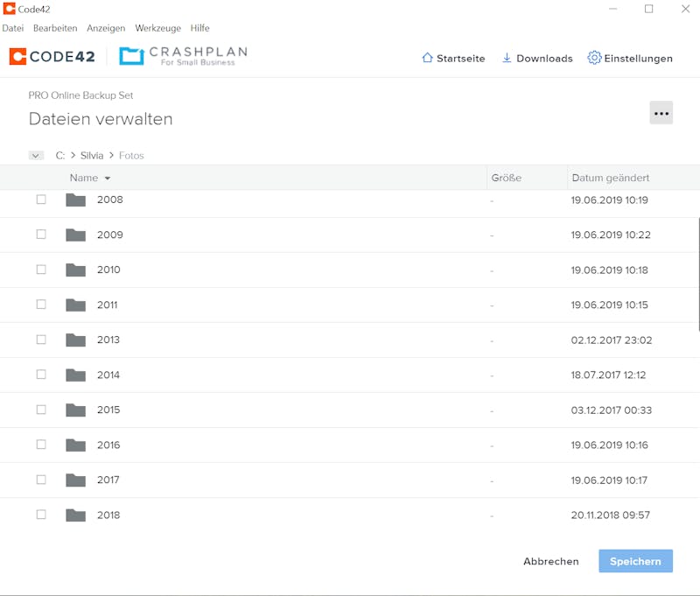
Task: Mark the 2016 folder checkbox
Action: coord(41,445)
